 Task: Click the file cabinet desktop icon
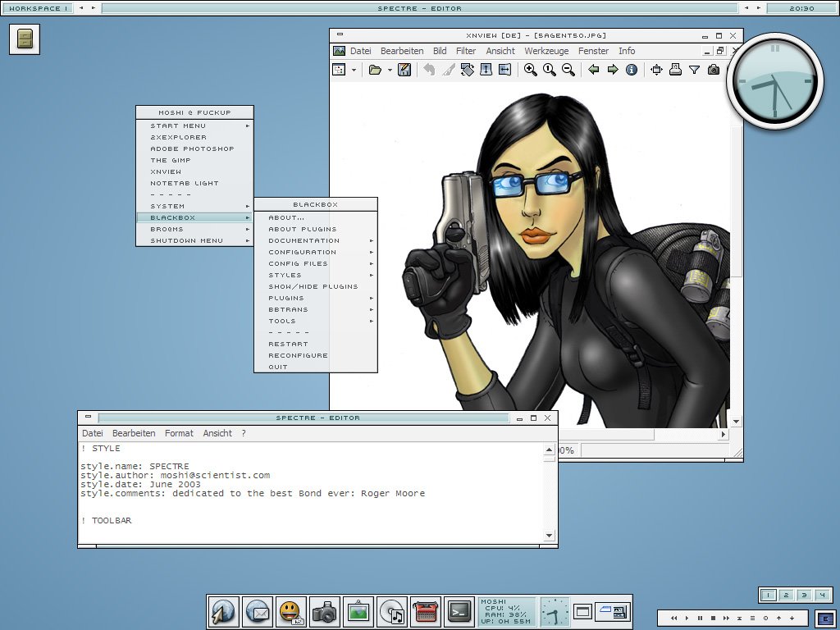(25, 39)
